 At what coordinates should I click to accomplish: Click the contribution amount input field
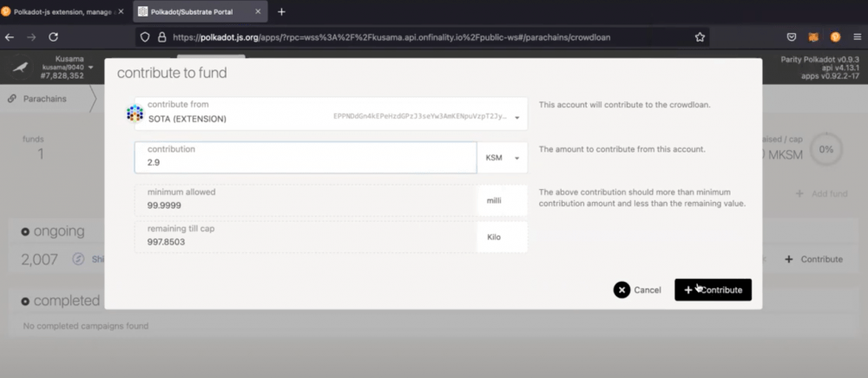[306, 158]
